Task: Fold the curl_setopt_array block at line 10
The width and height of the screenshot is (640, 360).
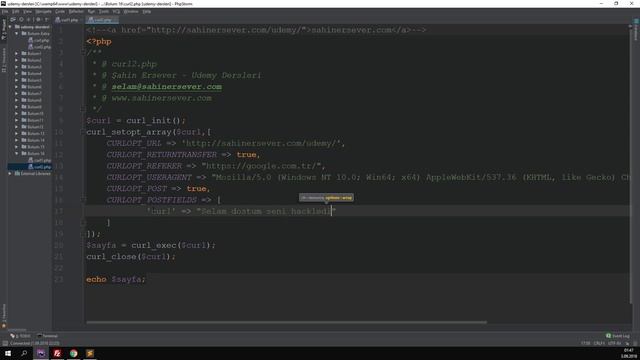Action: [x=83, y=132]
